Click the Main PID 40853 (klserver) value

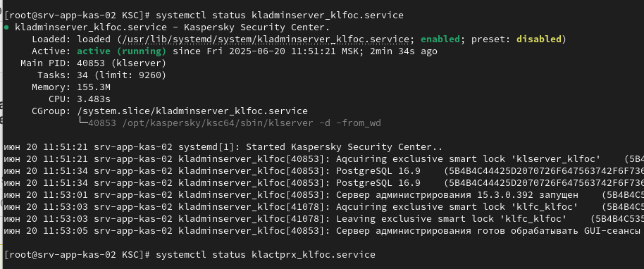point(122,63)
